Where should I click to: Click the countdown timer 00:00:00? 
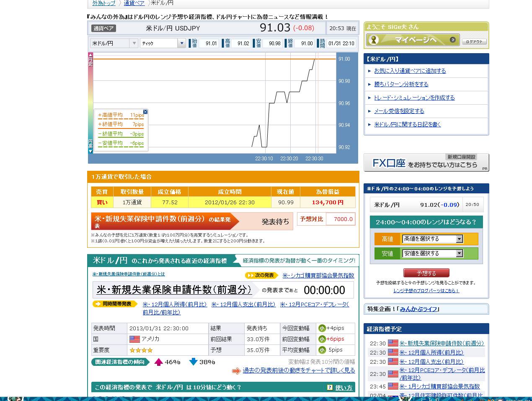click(x=324, y=290)
